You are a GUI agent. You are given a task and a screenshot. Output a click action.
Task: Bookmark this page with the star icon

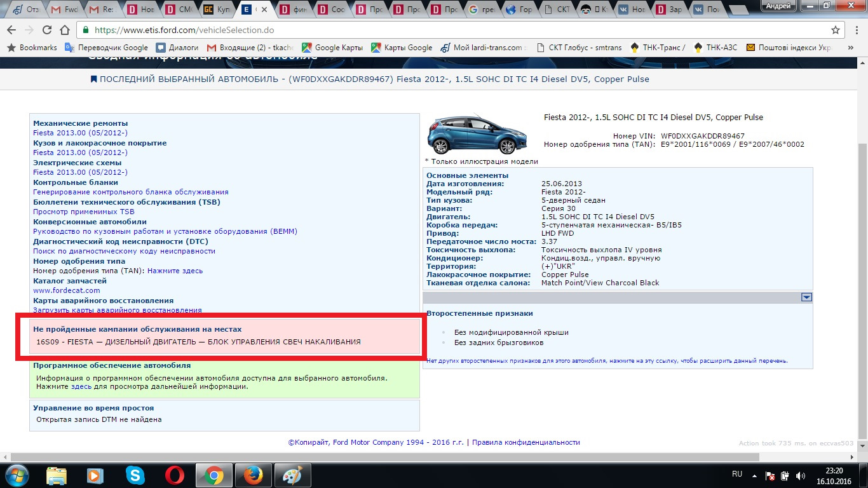click(836, 30)
